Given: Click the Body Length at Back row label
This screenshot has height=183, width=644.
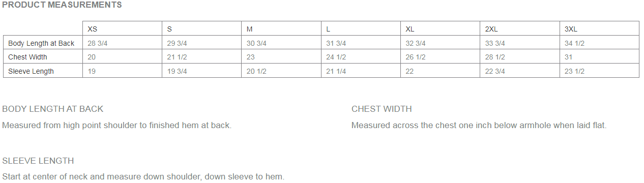Looking at the screenshot, I should 41,43.
